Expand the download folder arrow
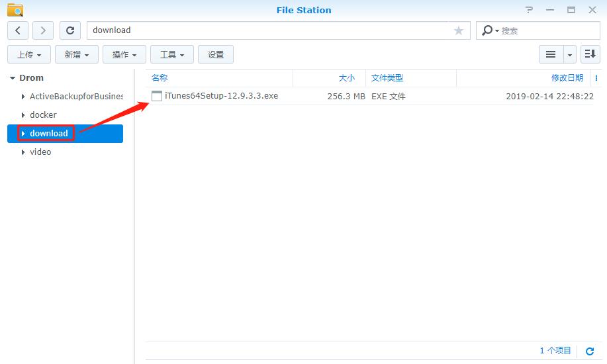This screenshot has height=364, width=607. [23, 134]
